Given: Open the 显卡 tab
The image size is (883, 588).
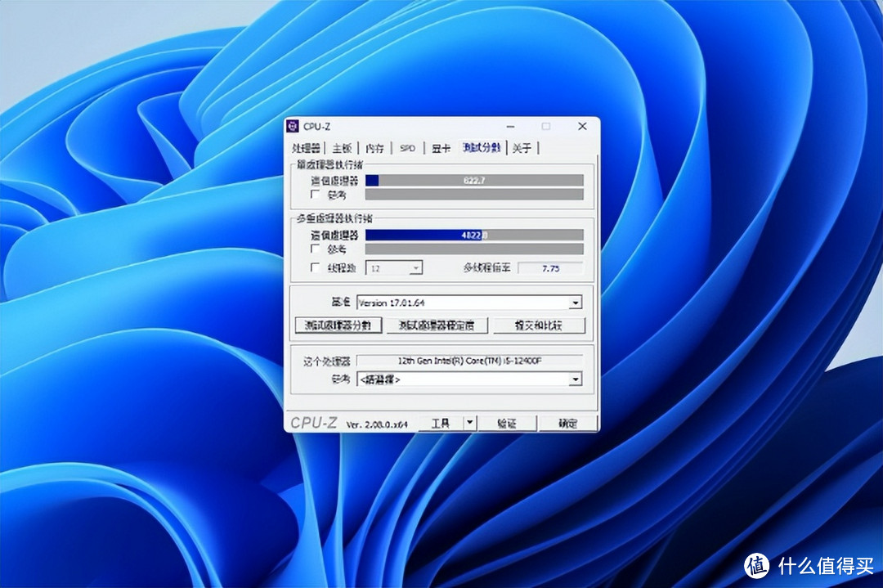Looking at the screenshot, I should click(x=441, y=148).
